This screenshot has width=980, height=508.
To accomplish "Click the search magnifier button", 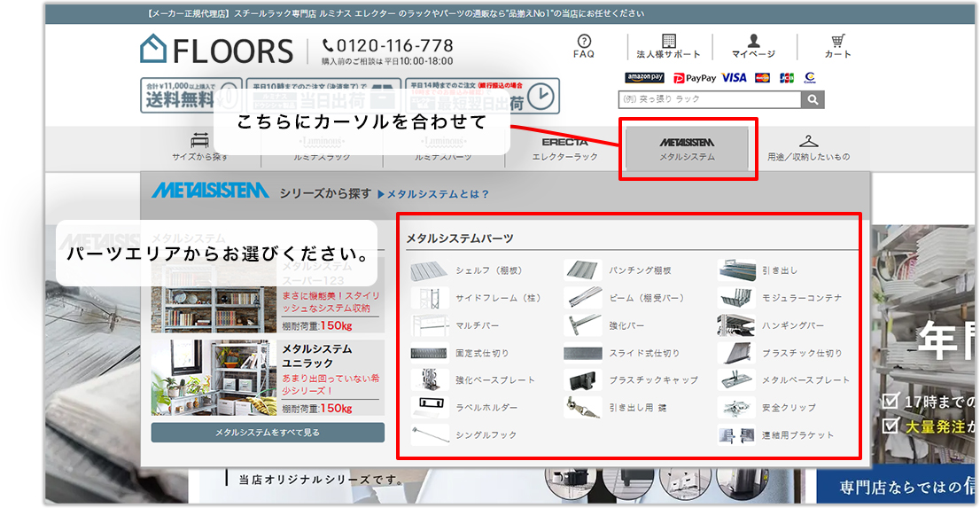I will click(813, 99).
